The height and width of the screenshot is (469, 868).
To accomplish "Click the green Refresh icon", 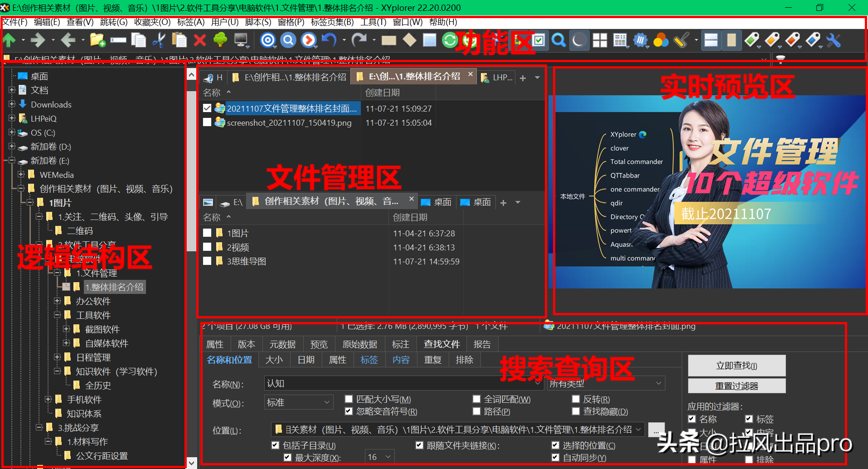I will [450, 40].
